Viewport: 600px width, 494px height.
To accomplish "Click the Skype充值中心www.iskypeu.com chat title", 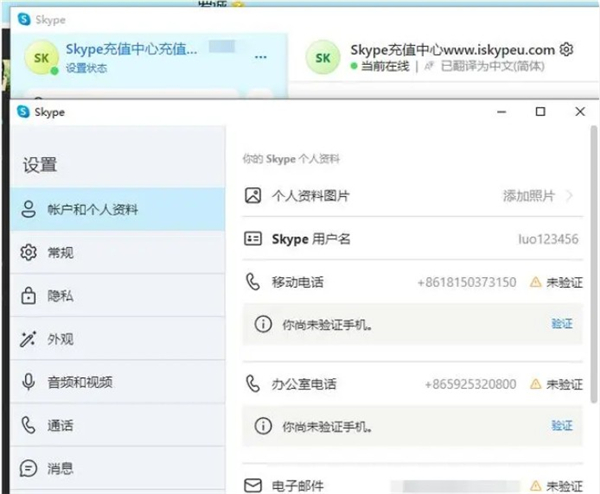I will coord(453,50).
